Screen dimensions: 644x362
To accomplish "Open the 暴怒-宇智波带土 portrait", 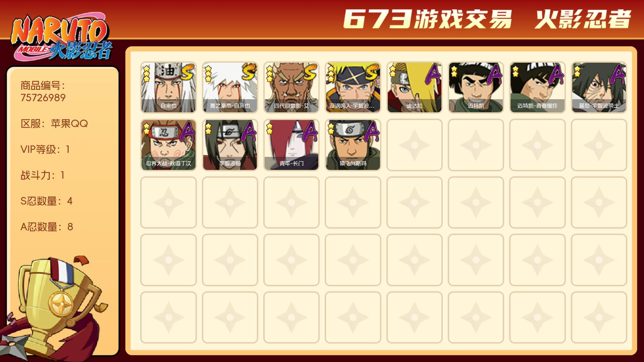I will click(599, 87).
